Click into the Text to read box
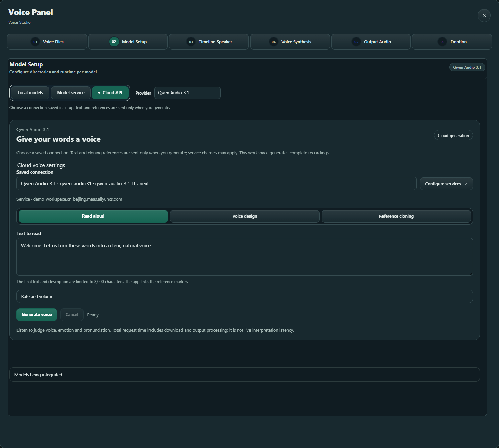 pos(245,257)
